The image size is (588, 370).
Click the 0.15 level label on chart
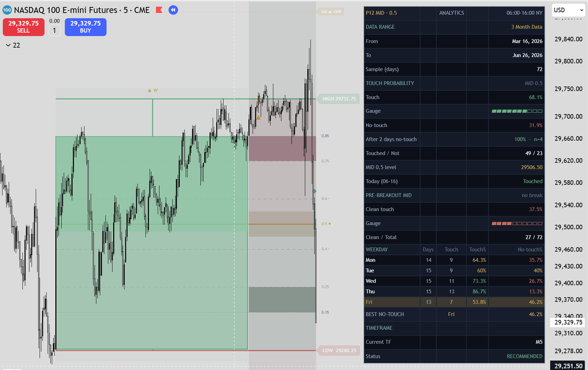[x=325, y=312]
